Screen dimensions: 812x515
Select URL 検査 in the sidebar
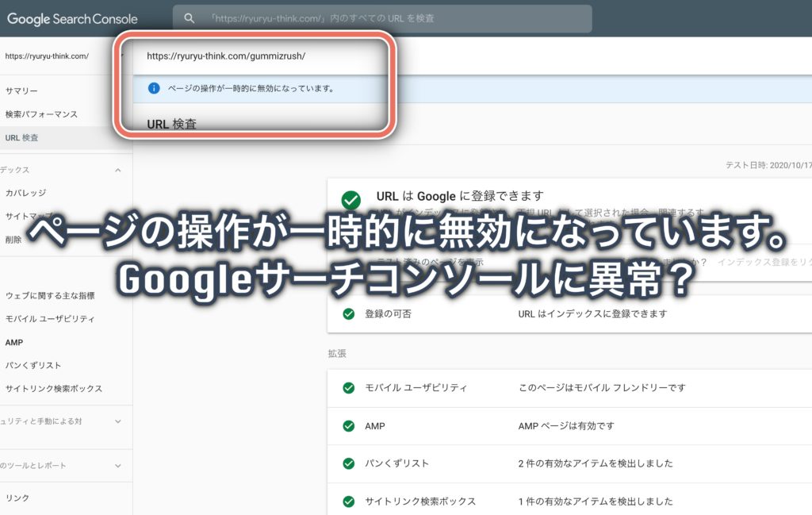[21, 138]
